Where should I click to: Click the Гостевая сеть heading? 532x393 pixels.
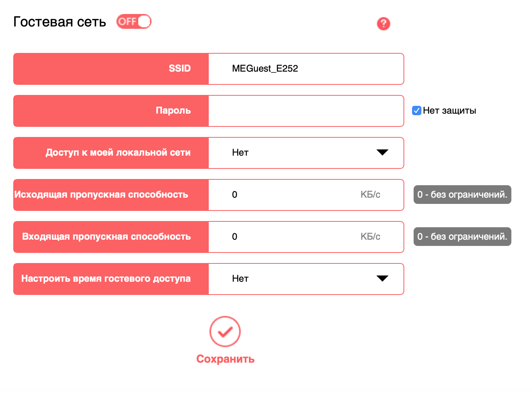(x=60, y=22)
